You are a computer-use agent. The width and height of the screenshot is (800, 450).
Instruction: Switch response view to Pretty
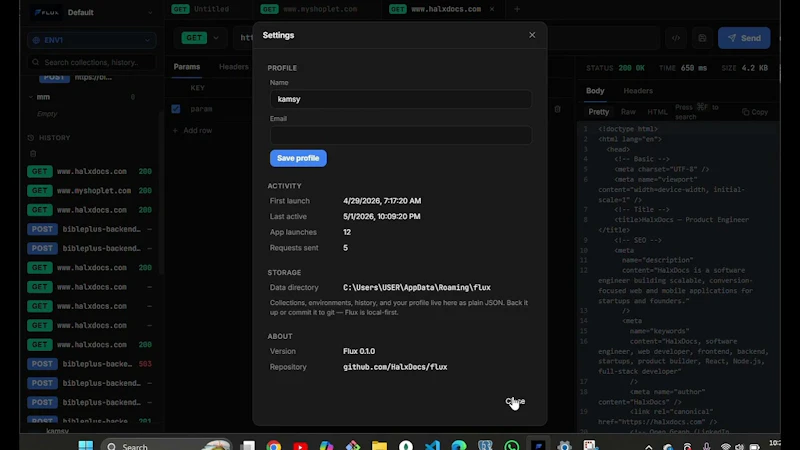pos(599,112)
